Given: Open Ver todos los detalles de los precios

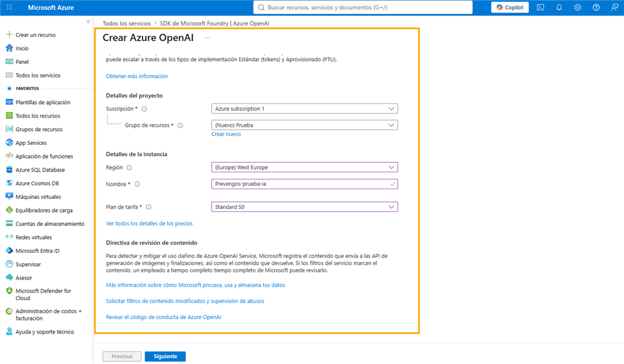Looking at the screenshot, I should [x=149, y=224].
